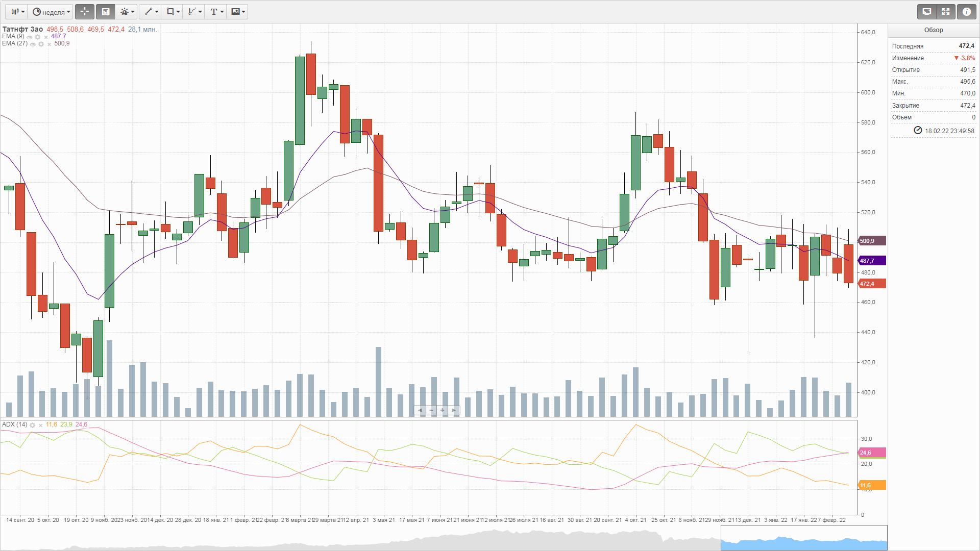Click the EMA (27) label

click(15, 43)
